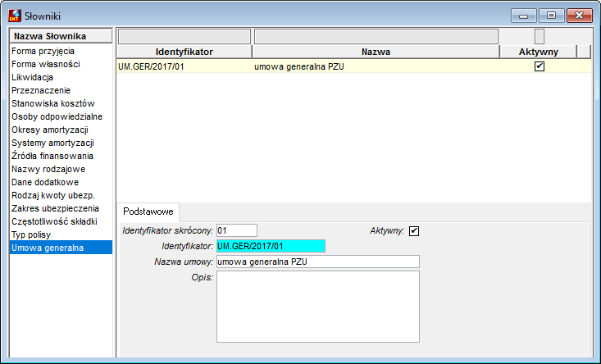This screenshot has height=364, width=601.
Task: Open the Przeznaczenie dictionary
Action: (x=41, y=90)
